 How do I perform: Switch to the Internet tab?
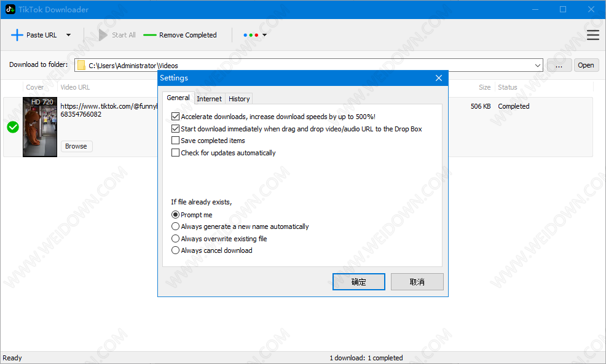click(209, 99)
